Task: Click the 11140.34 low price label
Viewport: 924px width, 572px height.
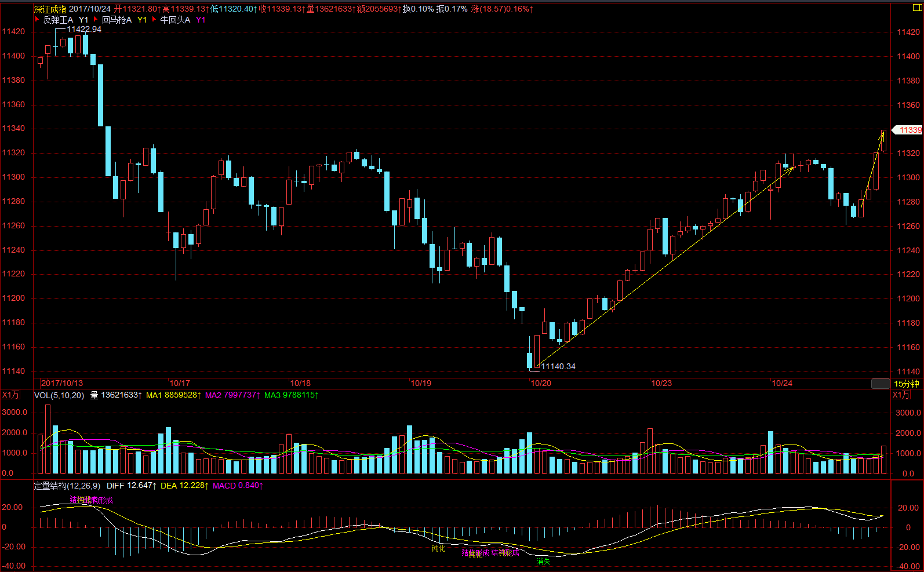Action: click(558, 366)
